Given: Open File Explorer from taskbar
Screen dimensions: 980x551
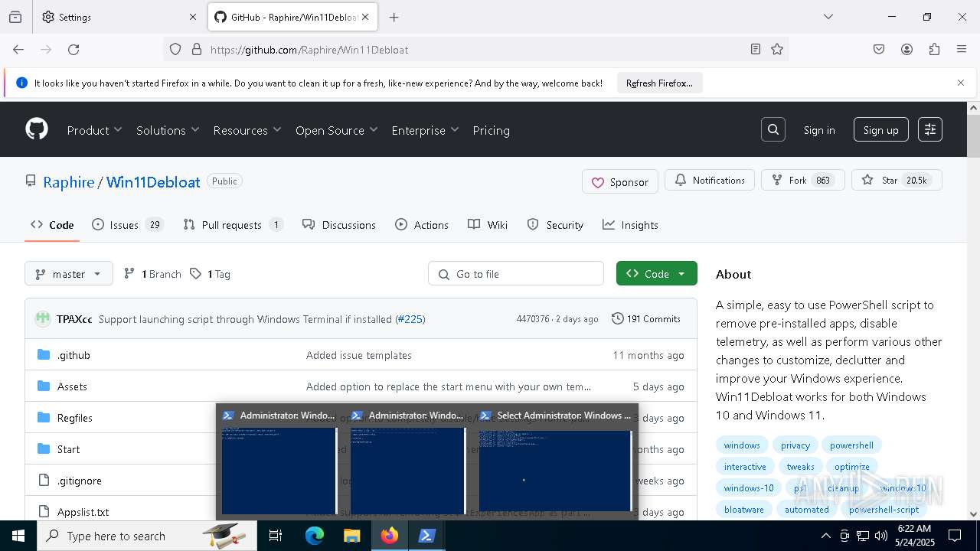Looking at the screenshot, I should [x=351, y=536].
